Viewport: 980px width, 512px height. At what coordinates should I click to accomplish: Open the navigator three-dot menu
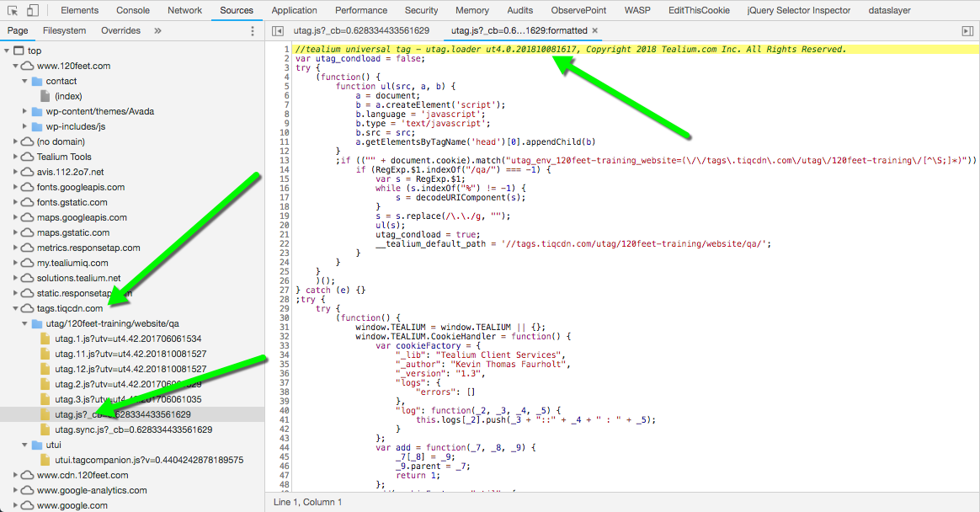253,30
